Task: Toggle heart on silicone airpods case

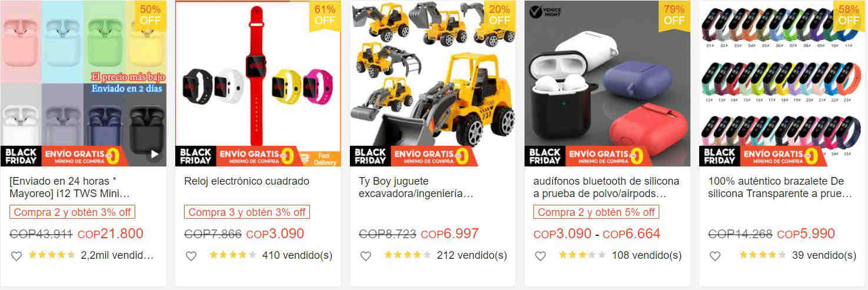Action: (x=540, y=256)
